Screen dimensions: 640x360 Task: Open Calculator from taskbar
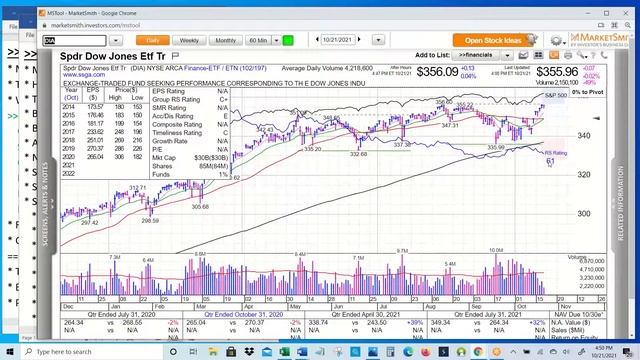[390, 351]
